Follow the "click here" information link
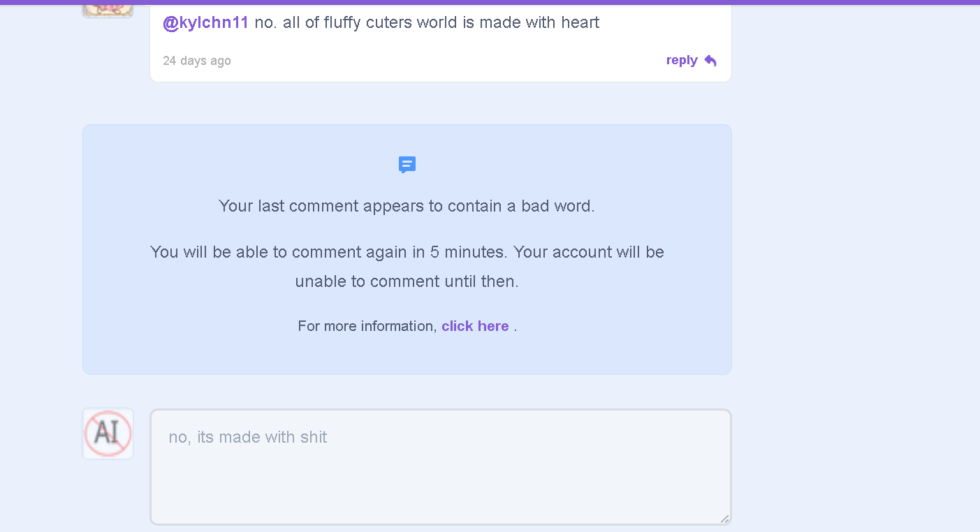 pyautogui.click(x=475, y=326)
